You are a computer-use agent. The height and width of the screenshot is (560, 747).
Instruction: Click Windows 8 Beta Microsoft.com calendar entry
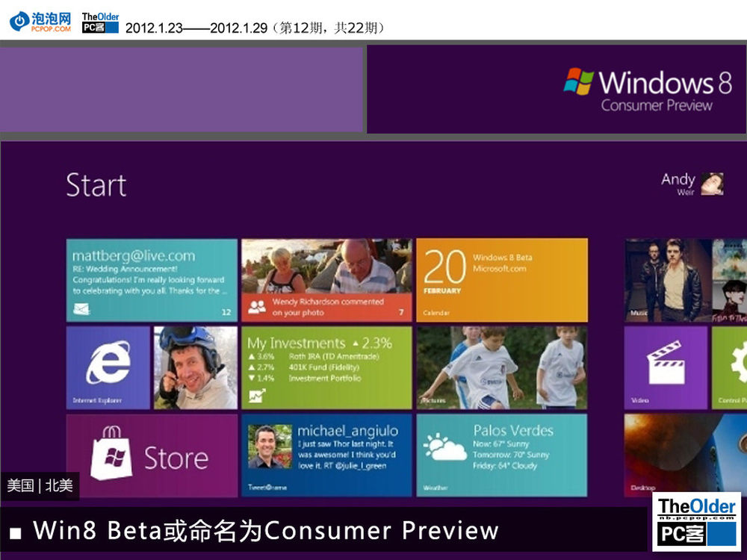[503, 263]
